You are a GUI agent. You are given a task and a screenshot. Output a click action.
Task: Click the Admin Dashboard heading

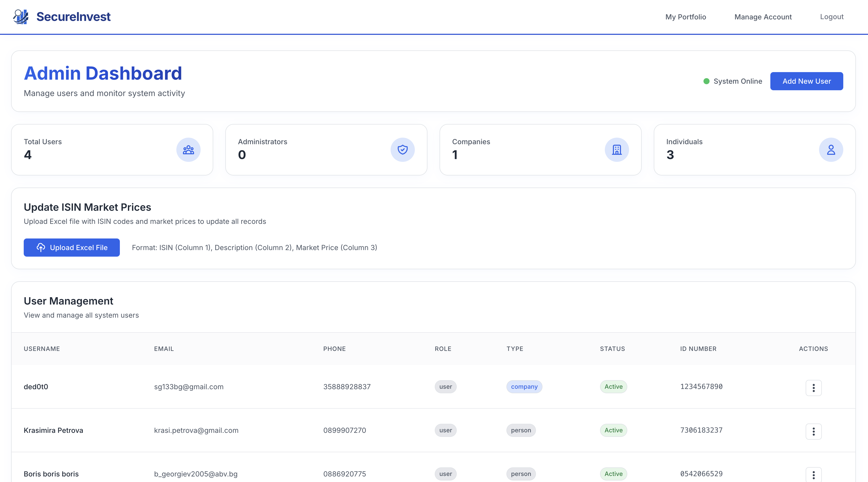(103, 73)
